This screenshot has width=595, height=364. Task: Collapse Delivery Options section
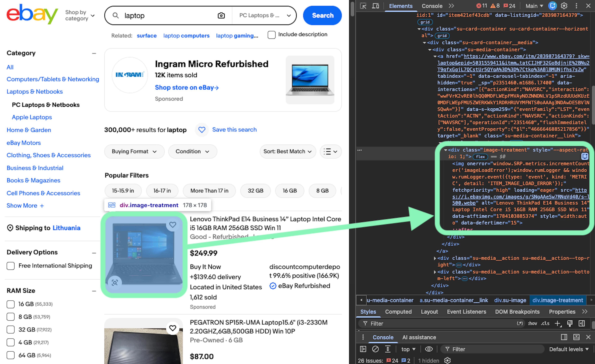pyautogui.click(x=94, y=253)
